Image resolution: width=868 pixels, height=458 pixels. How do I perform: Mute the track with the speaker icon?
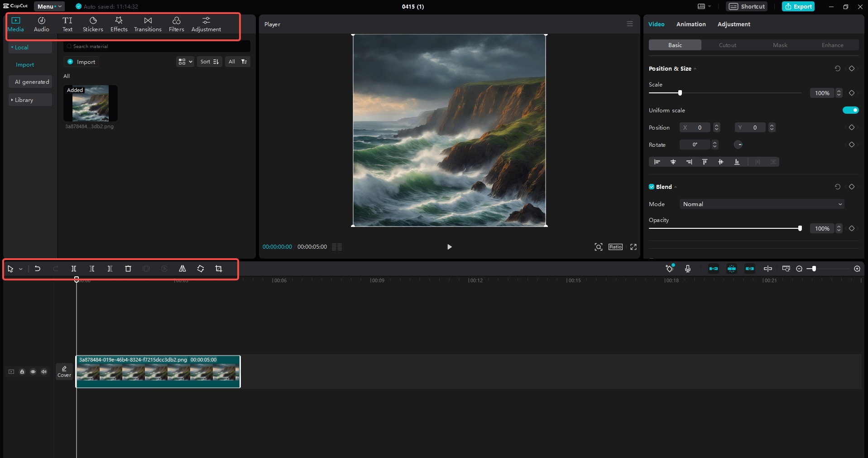click(x=43, y=371)
